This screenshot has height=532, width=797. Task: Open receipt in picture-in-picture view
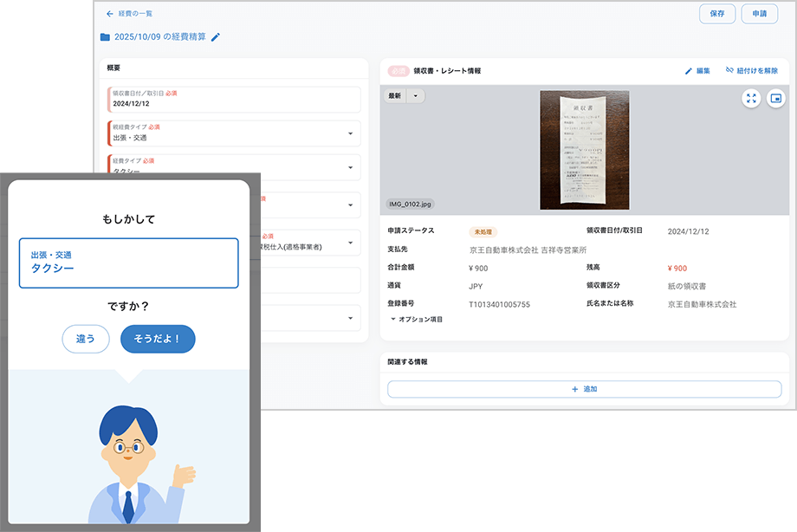tap(775, 98)
